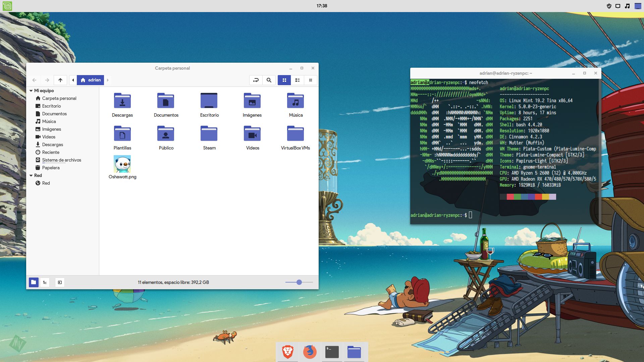Open Firefox from the bottom dock
This screenshot has width=644, height=362.
pos(310,352)
